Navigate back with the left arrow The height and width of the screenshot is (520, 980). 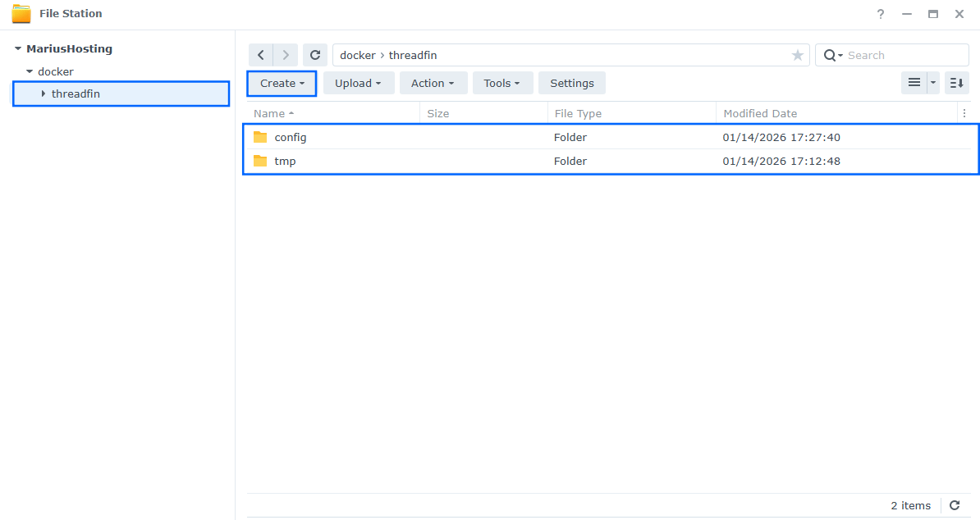(260, 55)
